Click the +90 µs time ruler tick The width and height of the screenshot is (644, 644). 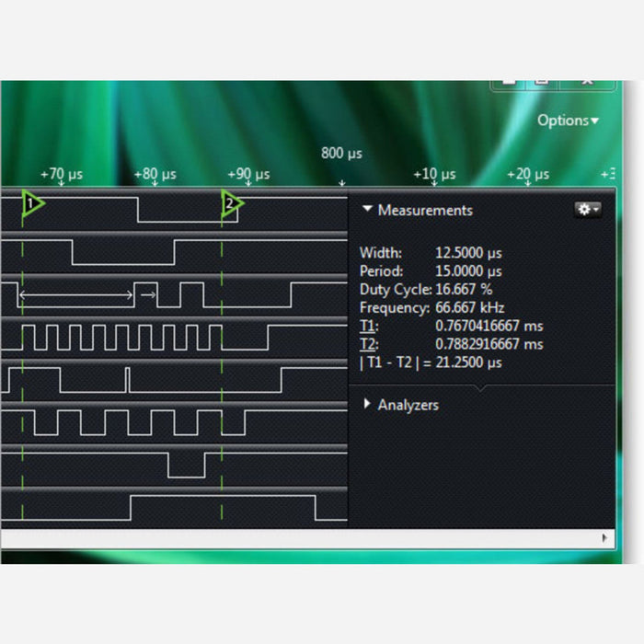tap(248, 175)
